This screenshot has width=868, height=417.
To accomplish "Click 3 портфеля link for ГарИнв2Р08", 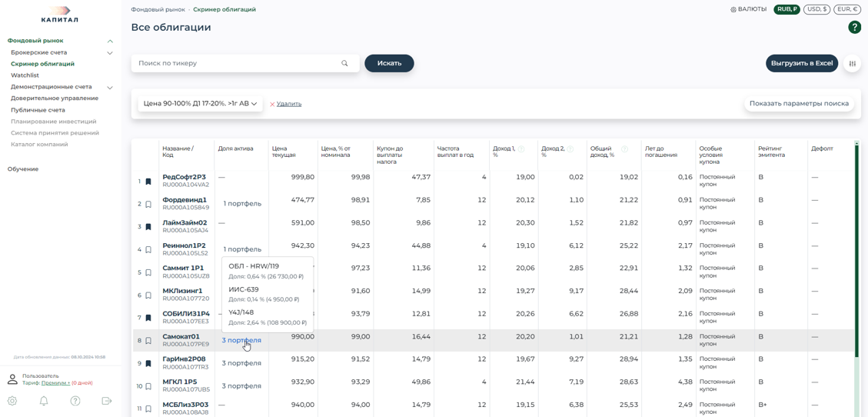I will coord(241,363).
